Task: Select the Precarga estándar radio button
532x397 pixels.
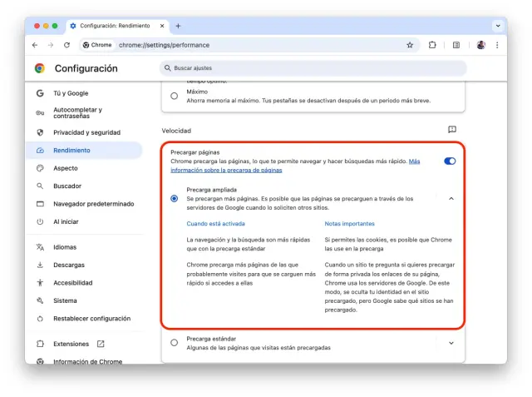Action: pos(174,342)
